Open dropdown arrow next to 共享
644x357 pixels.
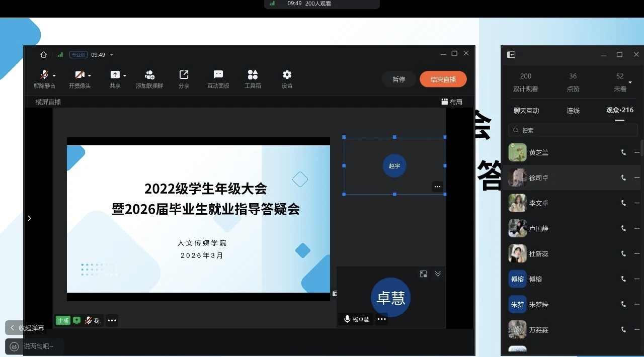(125, 76)
